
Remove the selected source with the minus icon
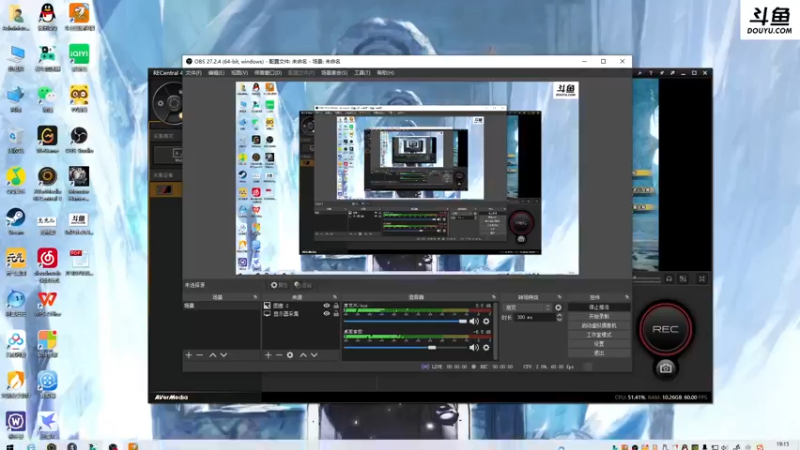point(279,355)
